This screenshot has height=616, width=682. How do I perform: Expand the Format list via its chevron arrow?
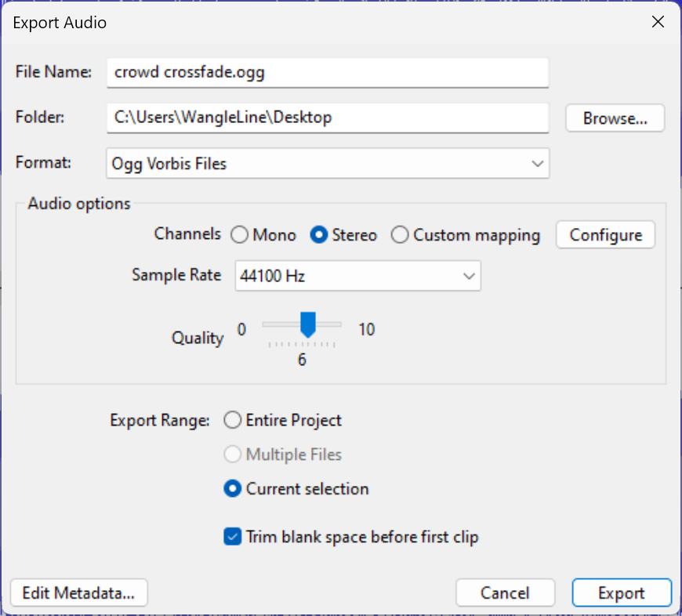click(x=537, y=163)
